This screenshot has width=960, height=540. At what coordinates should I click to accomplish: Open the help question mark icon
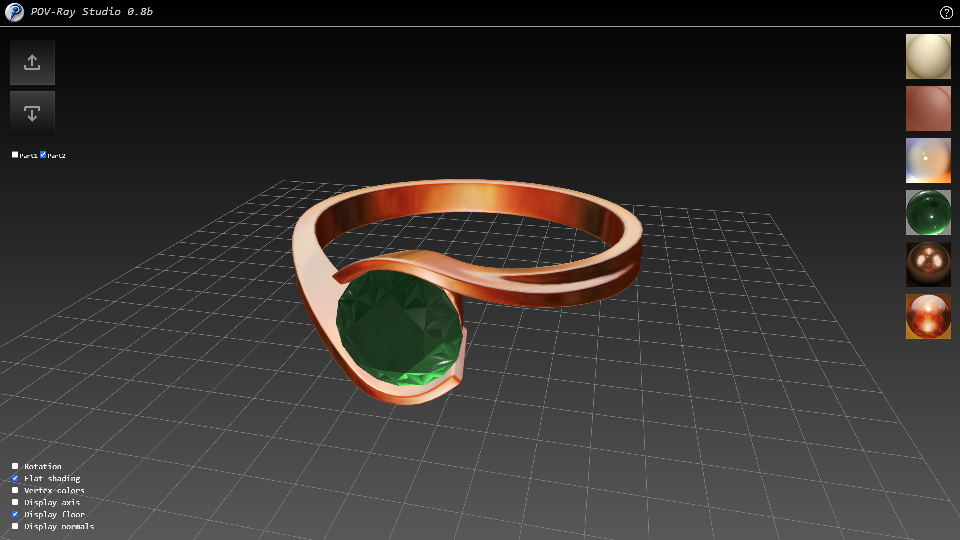[x=946, y=13]
